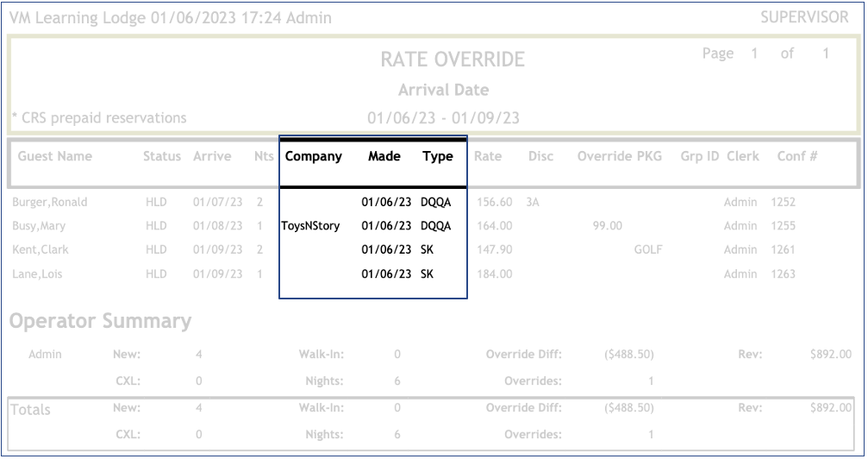Click the Company column header
This screenshot has height=459, width=868.
click(x=313, y=156)
